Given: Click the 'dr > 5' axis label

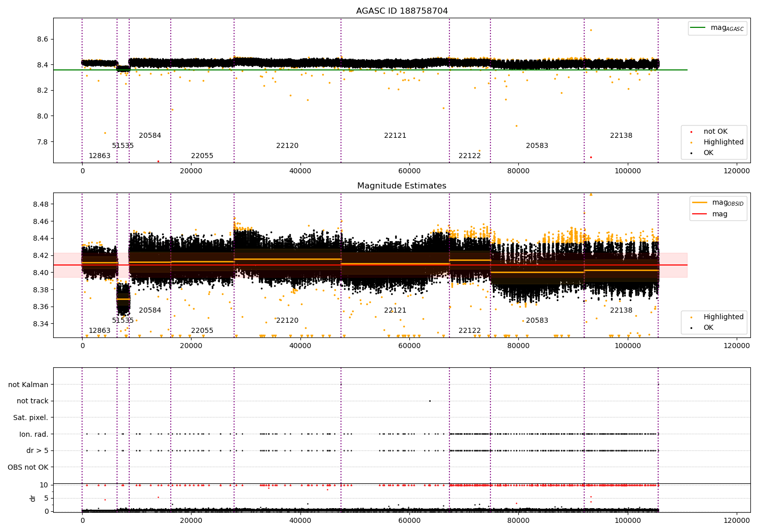Looking at the screenshot, I should pyautogui.click(x=37, y=451).
